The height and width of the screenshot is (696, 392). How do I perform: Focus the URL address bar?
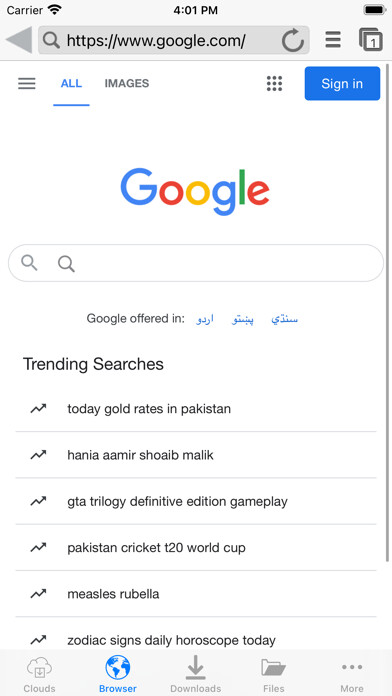(174, 40)
